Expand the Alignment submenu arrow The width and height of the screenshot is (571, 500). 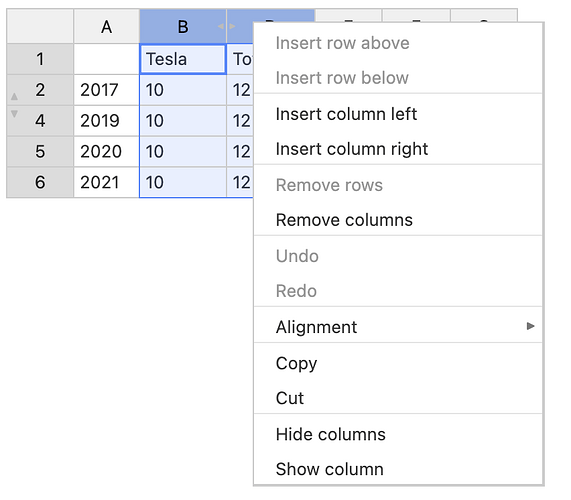(x=531, y=326)
